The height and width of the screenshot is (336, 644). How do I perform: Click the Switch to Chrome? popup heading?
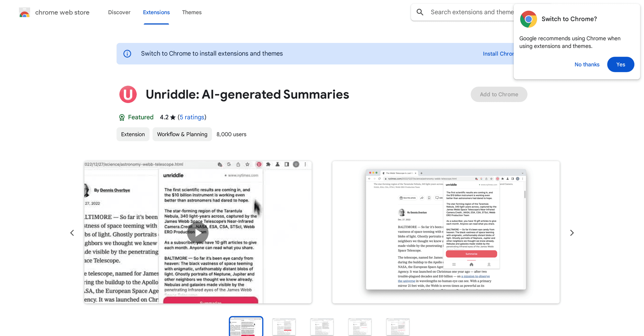point(569,19)
